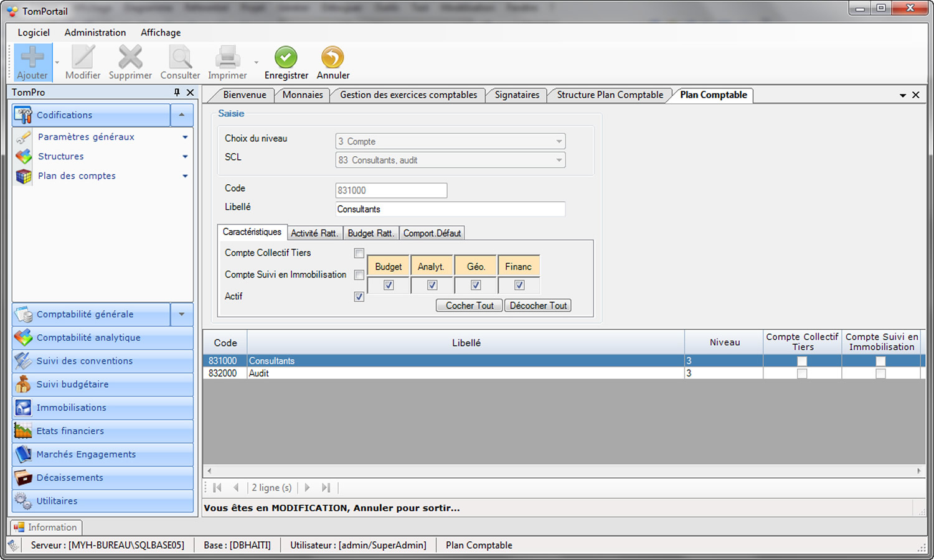The height and width of the screenshot is (560, 934).
Task: Click the Enregistrer green check icon
Action: pos(286,57)
